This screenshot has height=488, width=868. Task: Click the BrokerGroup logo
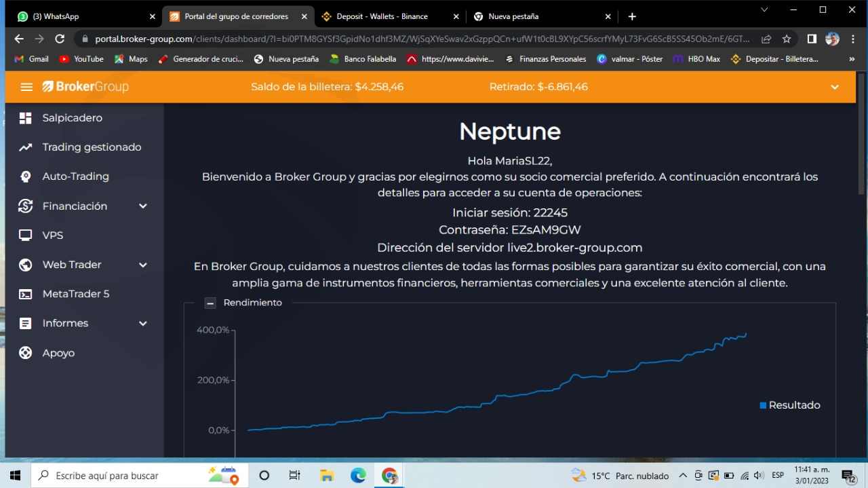pyautogui.click(x=85, y=87)
